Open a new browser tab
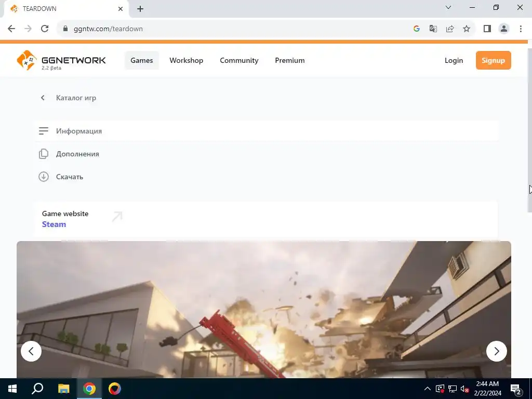This screenshot has height=399, width=532. tap(140, 9)
